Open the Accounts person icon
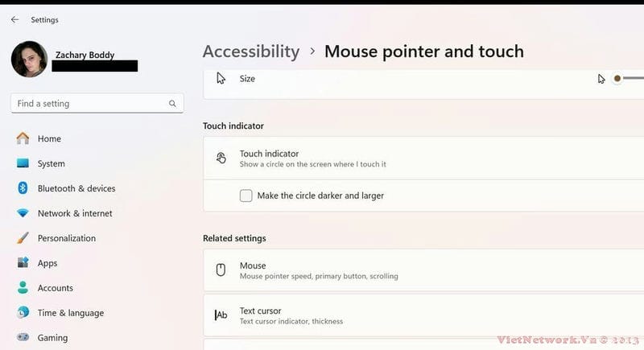This screenshot has height=350, width=644. click(x=23, y=287)
